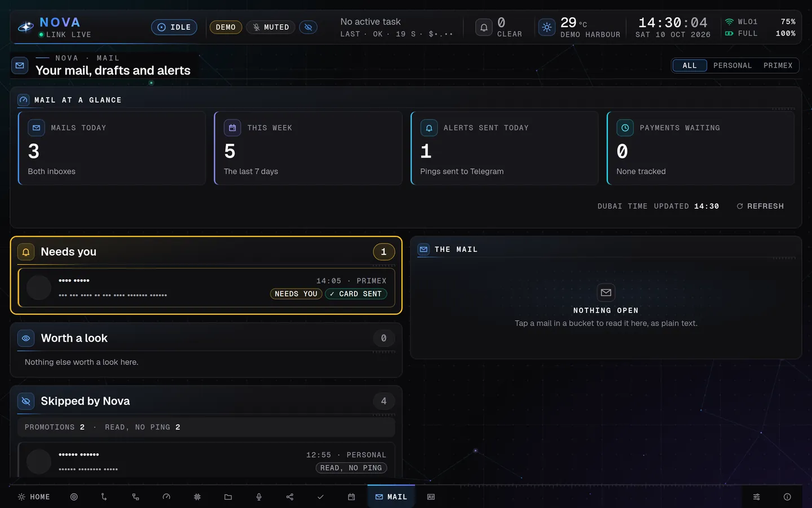
Task: Expand the Needs you bucket header
Action: point(206,252)
